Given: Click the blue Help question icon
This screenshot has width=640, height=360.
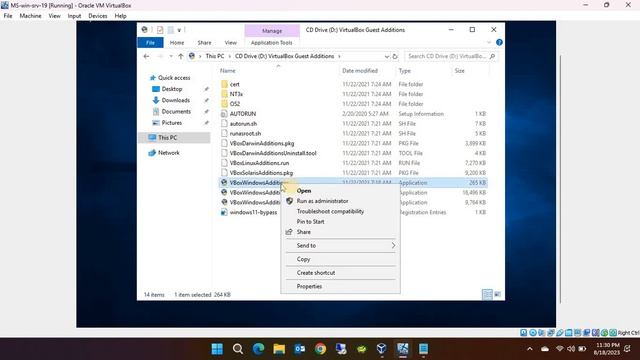Looking at the screenshot, I should pos(499,42).
